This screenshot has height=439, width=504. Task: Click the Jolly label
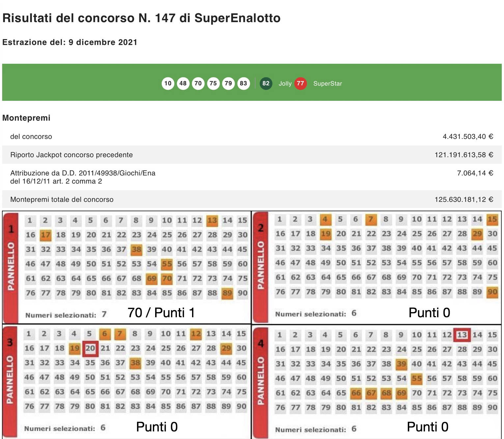point(285,84)
